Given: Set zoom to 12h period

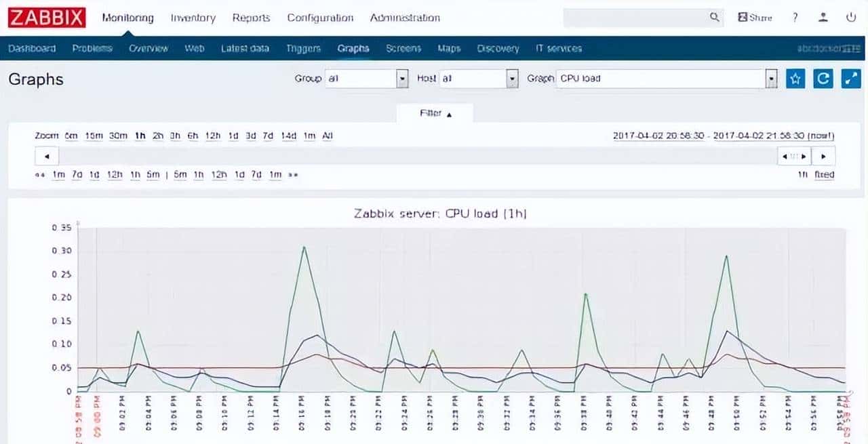Looking at the screenshot, I should tap(213, 136).
